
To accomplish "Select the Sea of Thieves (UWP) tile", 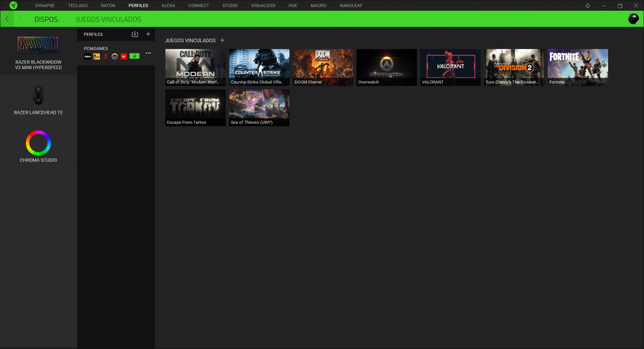I will coord(259,108).
